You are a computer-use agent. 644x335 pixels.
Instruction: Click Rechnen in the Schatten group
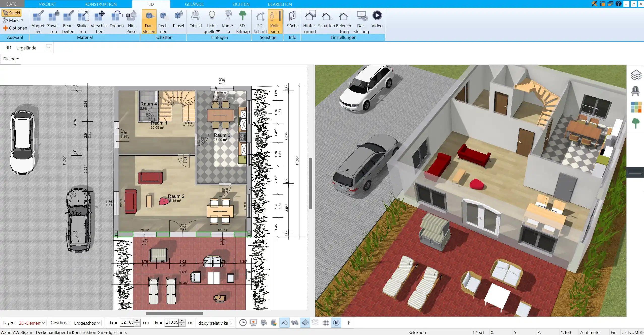(x=164, y=22)
